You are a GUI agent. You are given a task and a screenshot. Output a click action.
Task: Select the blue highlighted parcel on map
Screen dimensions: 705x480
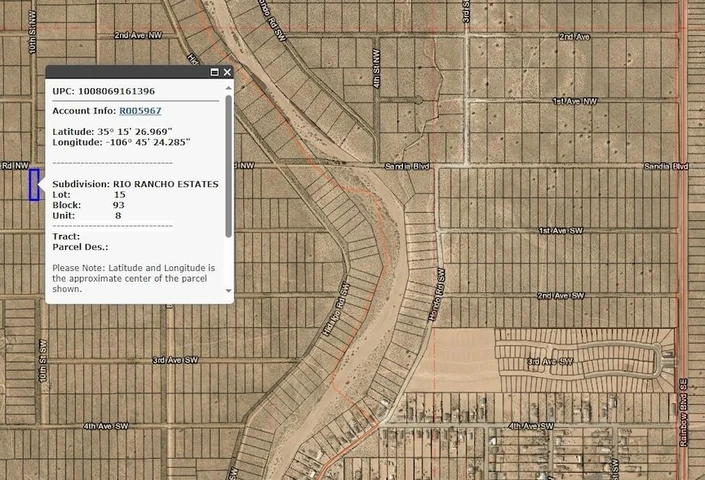tap(34, 185)
